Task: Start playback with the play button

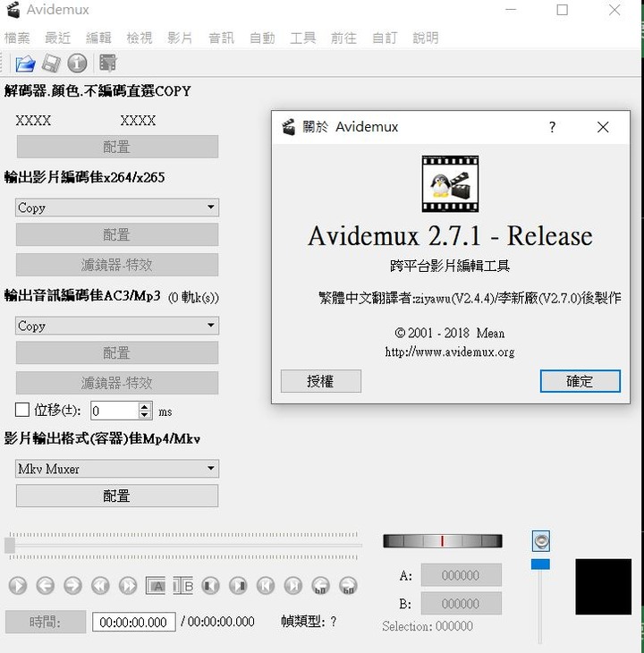Action: point(18,586)
